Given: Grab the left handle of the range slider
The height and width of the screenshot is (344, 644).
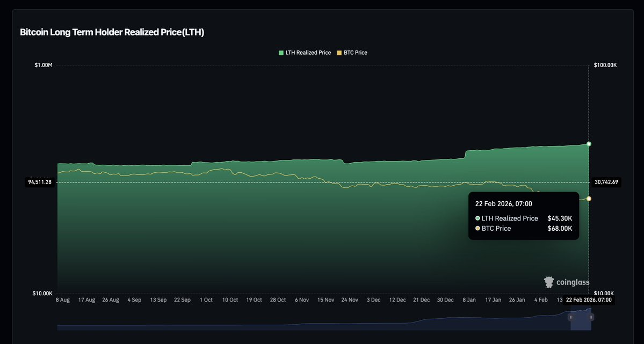Looking at the screenshot, I should point(571,317).
